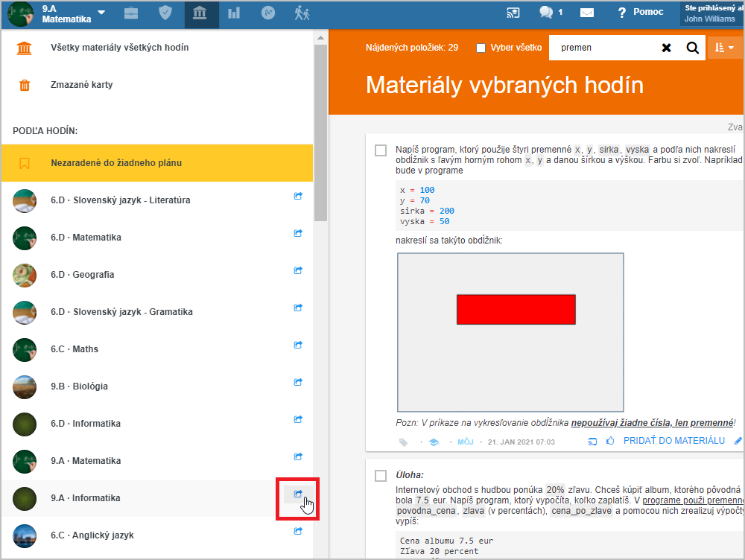Image resolution: width=745 pixels, height=560 pixels.
Task: Expand the 9.A Matematika class dropdown
Action: (101, 13)
